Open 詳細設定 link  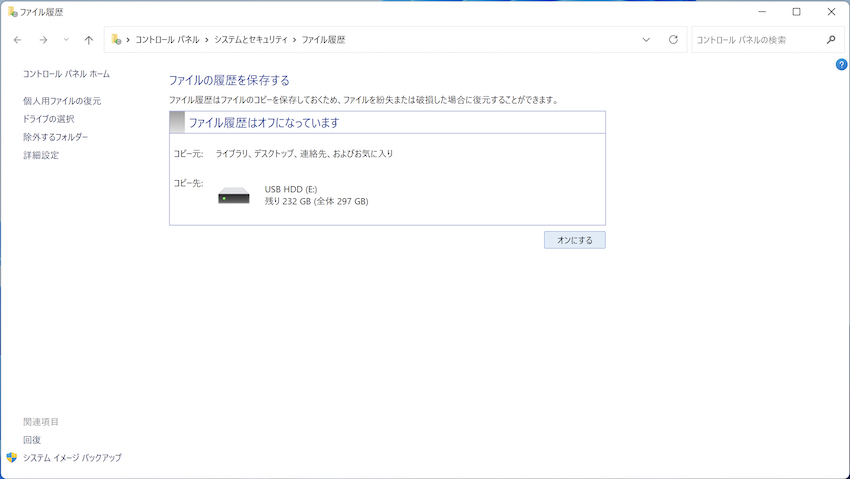[41, 155]
